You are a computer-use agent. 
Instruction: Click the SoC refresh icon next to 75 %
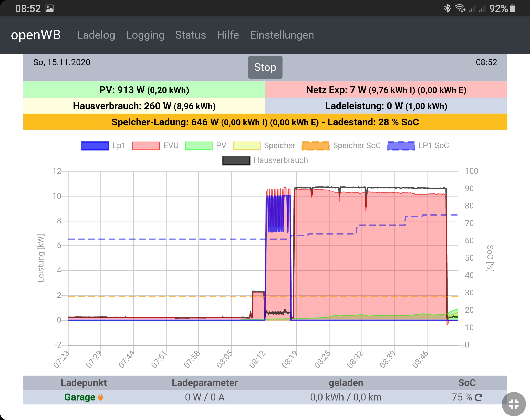click(x=478, y=397)
